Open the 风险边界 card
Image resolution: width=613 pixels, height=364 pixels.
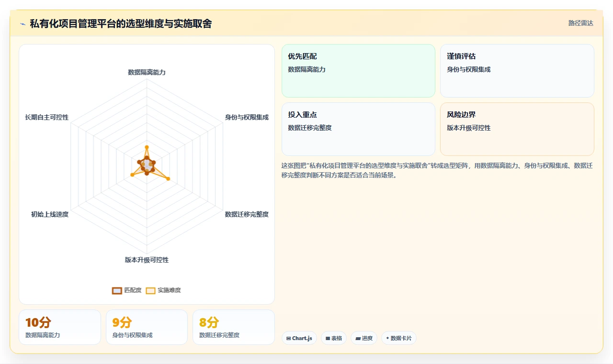coord(517,129)
